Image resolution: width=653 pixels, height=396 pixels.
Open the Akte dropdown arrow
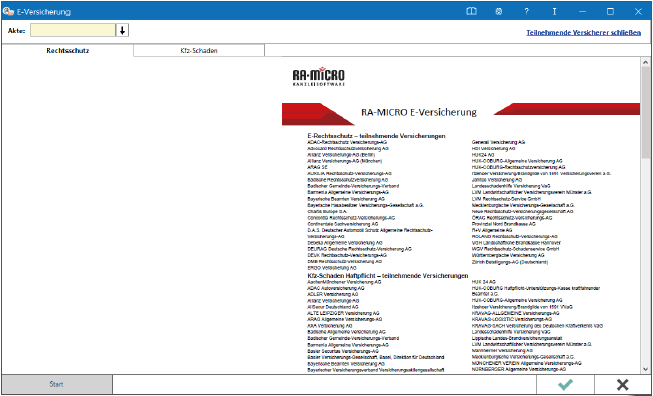tap(122, 30)
